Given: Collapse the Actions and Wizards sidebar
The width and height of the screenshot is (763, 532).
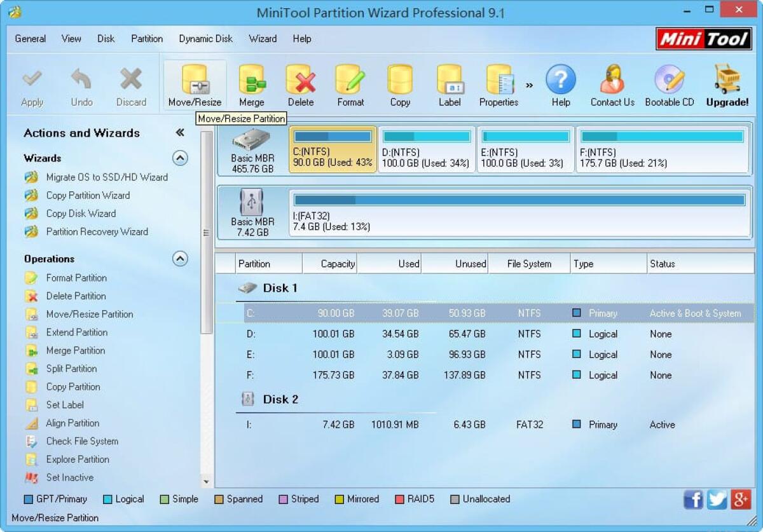Looking at the screenshot, I should [x=180, y=133].
